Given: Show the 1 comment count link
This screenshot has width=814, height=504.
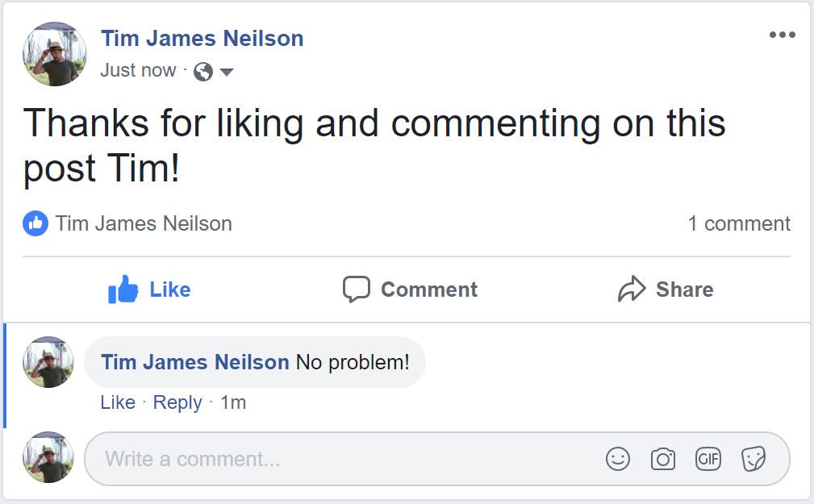Looking at the screenshot, I should pyautogui.click(x=738, y=223).
